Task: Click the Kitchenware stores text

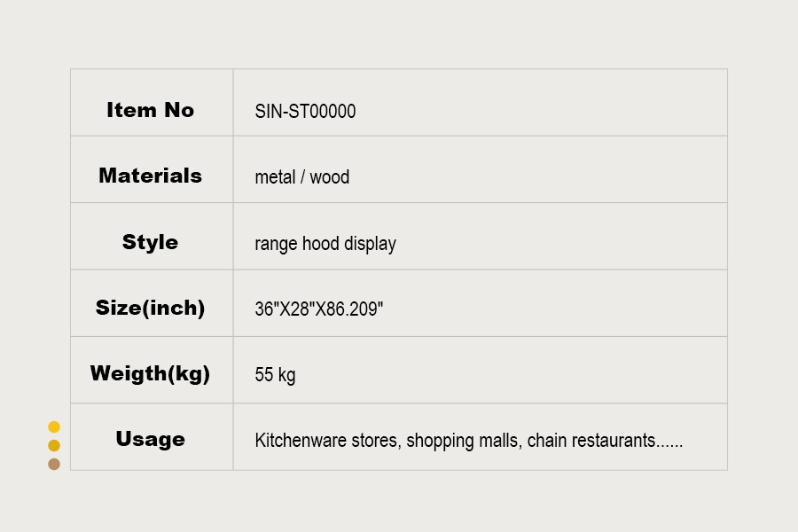Action: [327, 441]
